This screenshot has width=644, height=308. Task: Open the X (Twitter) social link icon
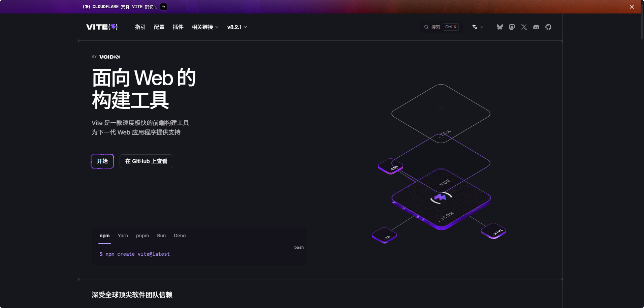[524, 27]
